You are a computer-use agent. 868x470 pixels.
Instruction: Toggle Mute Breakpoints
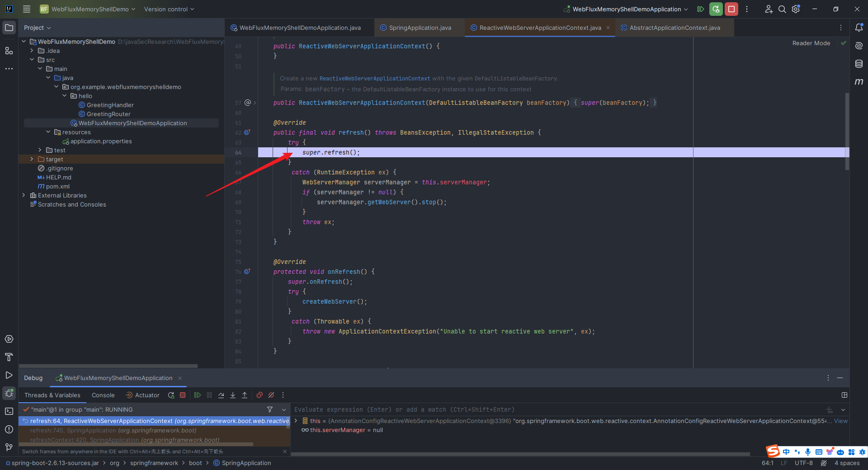coord(271,395)
